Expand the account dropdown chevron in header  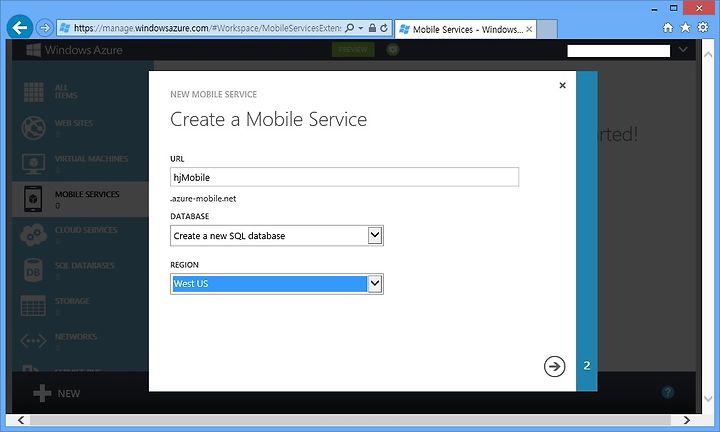[683, 50]
